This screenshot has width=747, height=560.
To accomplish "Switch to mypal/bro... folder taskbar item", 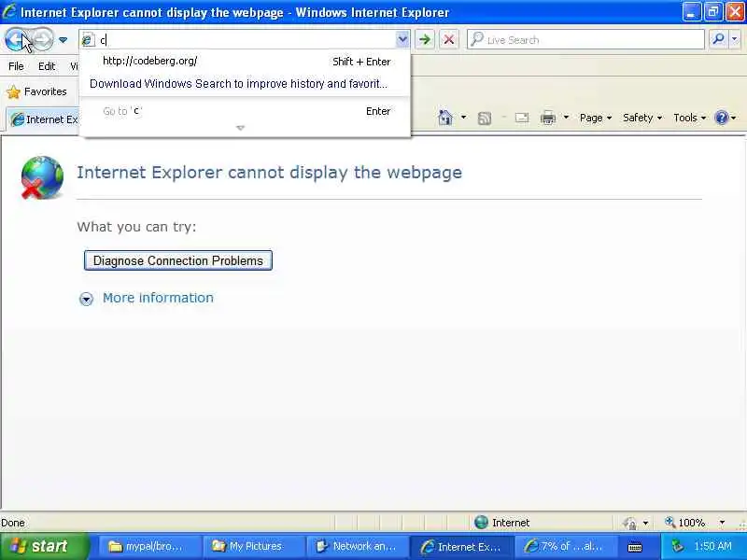I will [148, 546].
